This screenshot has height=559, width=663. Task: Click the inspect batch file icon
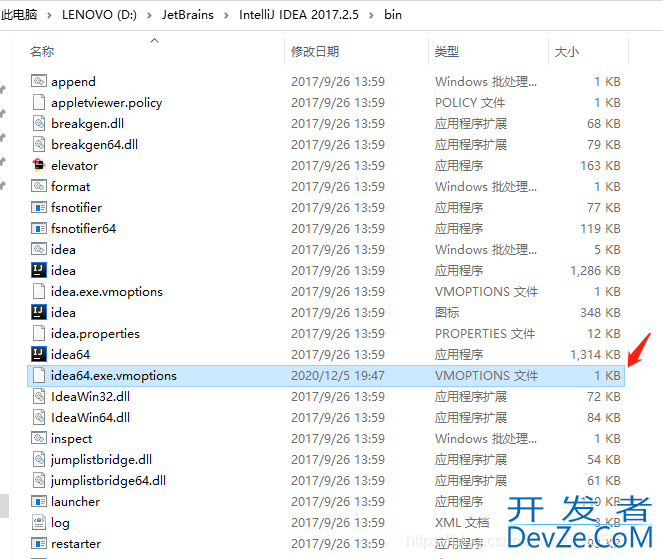click(39, 438)
